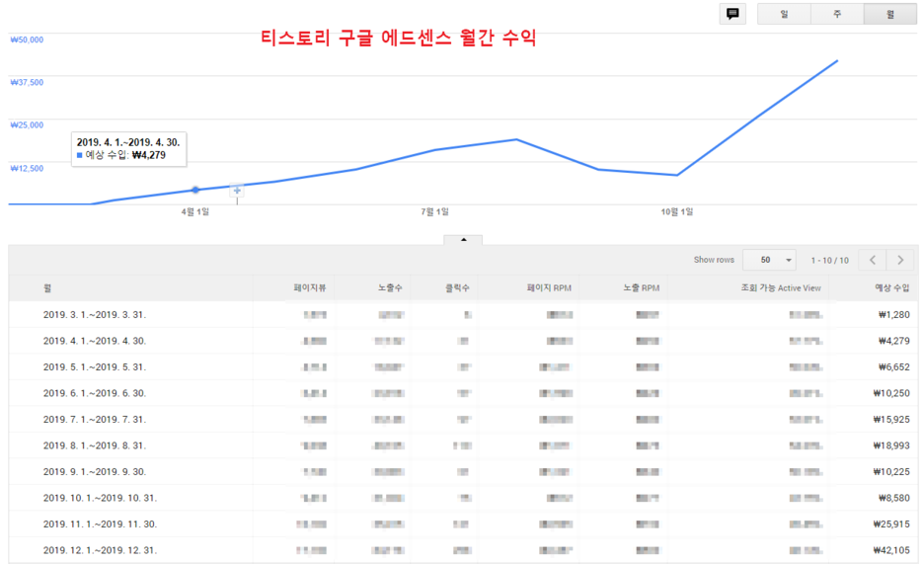Sort by the 페이지 RPM column header

click(549, 287)
